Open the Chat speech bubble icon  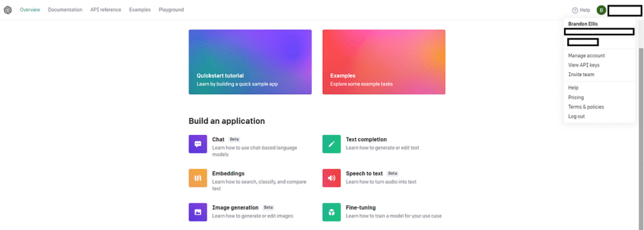tap(198, 144)
